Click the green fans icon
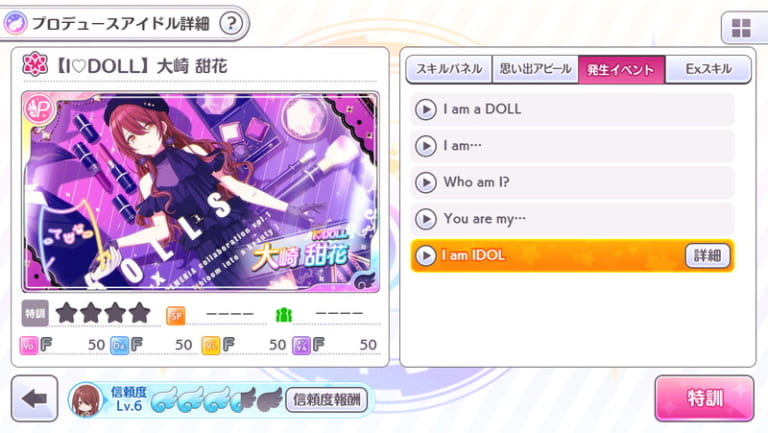 (284, 315)
